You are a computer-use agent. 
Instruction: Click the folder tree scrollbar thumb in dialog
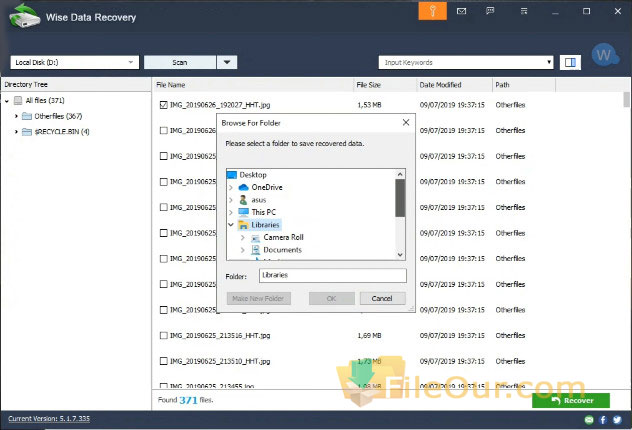[x=400, y=198]
